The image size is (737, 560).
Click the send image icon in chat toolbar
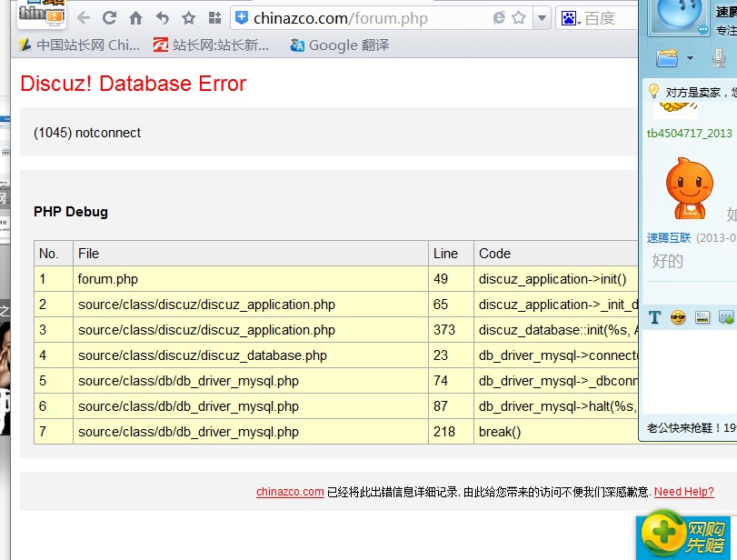702,318
